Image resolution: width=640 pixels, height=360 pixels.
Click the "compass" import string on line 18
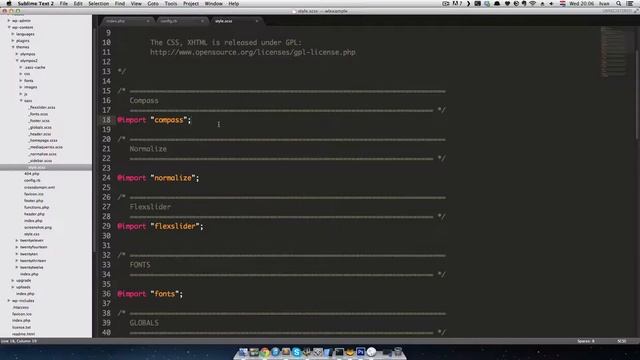click(169, 120)
